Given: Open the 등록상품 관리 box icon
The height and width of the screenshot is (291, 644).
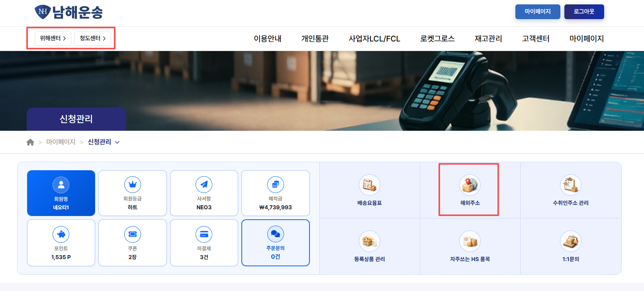Looking at the screenshot, I should (370, 241).
